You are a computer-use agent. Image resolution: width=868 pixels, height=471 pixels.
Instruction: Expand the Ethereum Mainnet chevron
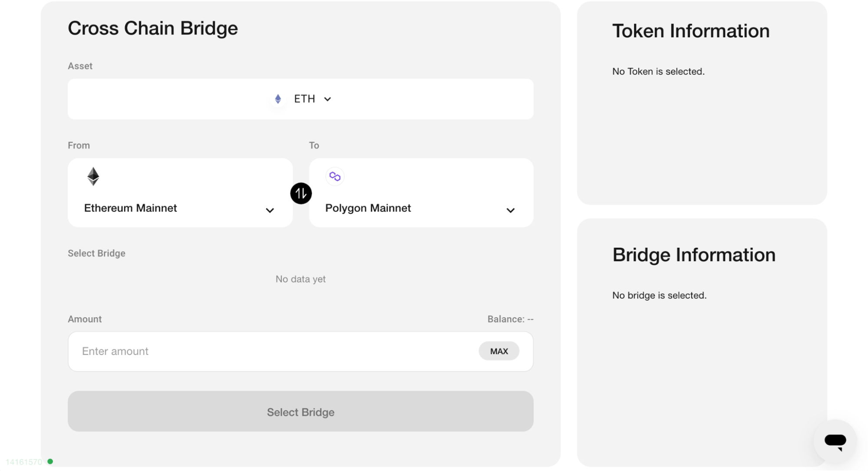[x=270, y=210]
